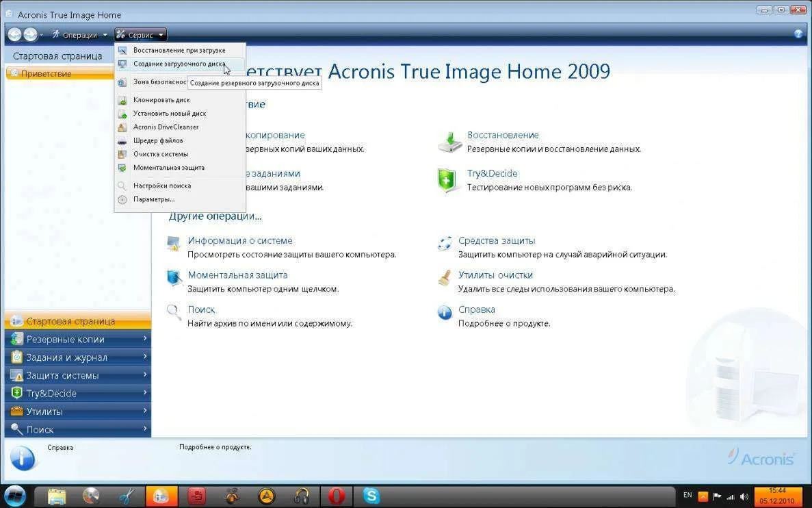The width and height of the screenshot is (812, 508).
Task: Click the Очистка системы menu icon
Action: click(122, 154)
